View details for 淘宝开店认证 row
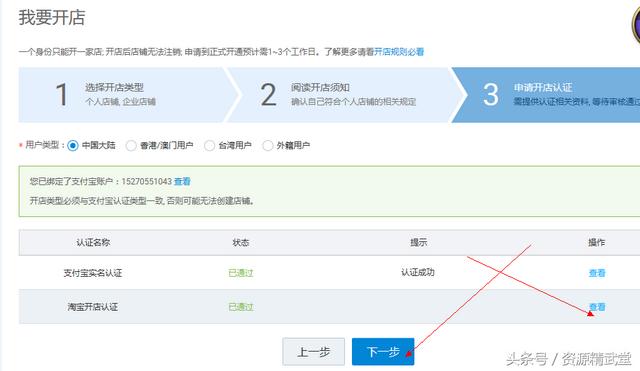This screenshot has width=640, height=371. [597, 307]
